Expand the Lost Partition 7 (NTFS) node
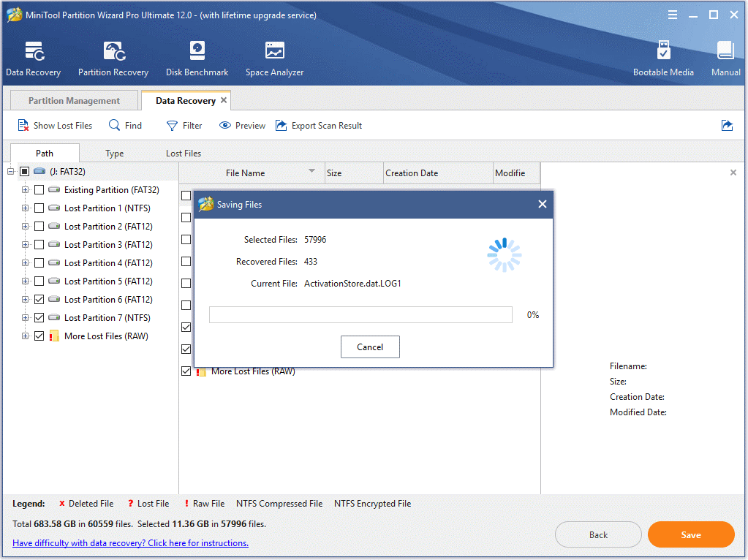 click(x=25, y=318)
